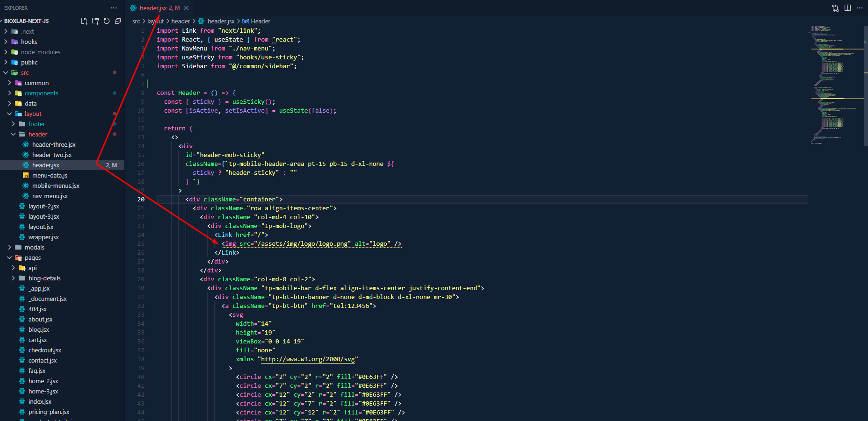Open the Explorer views and more actions menu
868x421 pixels.
point(114,8)
